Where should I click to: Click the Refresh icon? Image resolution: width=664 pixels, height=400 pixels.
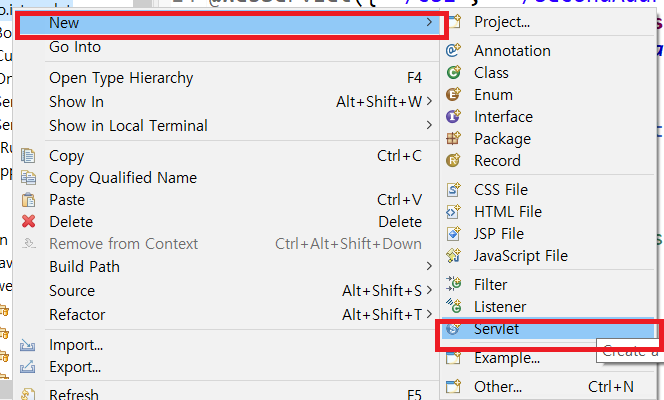pyautogui.click(x=28, y=394)
